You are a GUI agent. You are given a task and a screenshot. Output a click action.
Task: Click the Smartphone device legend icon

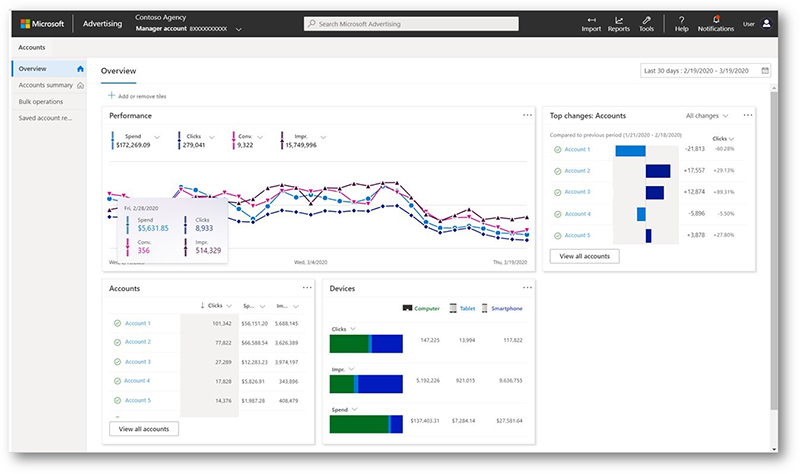485,308
